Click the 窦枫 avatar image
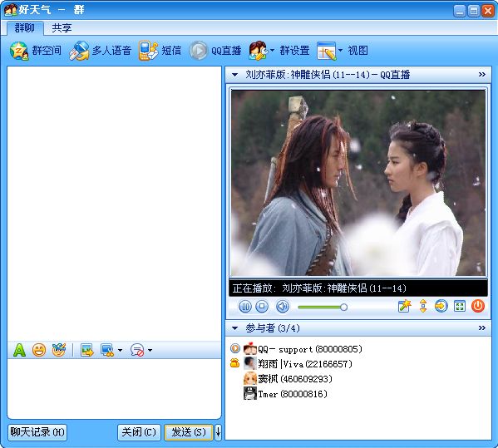Image resolution: width=498 pixels, height=448 pixels. [250, 378]
